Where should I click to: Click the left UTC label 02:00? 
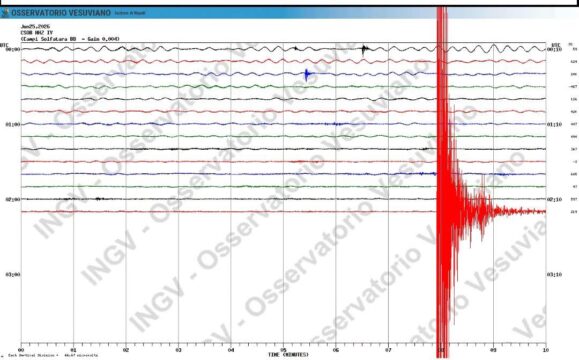[x=13, y=199]
